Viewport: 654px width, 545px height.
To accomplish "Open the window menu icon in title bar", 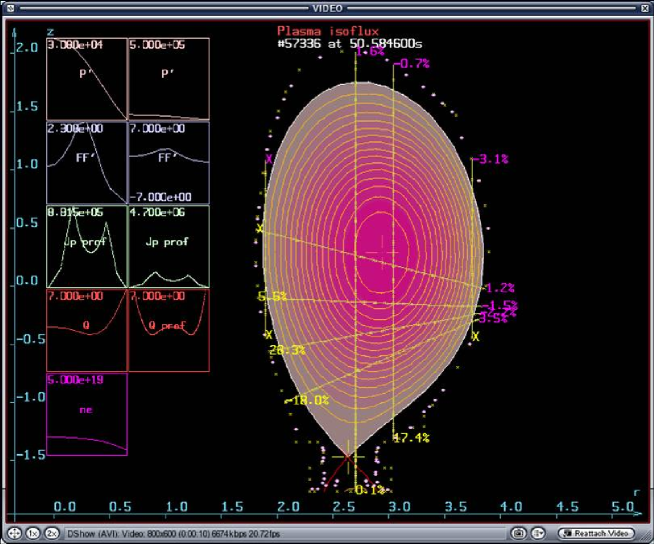I will point(10,7).
